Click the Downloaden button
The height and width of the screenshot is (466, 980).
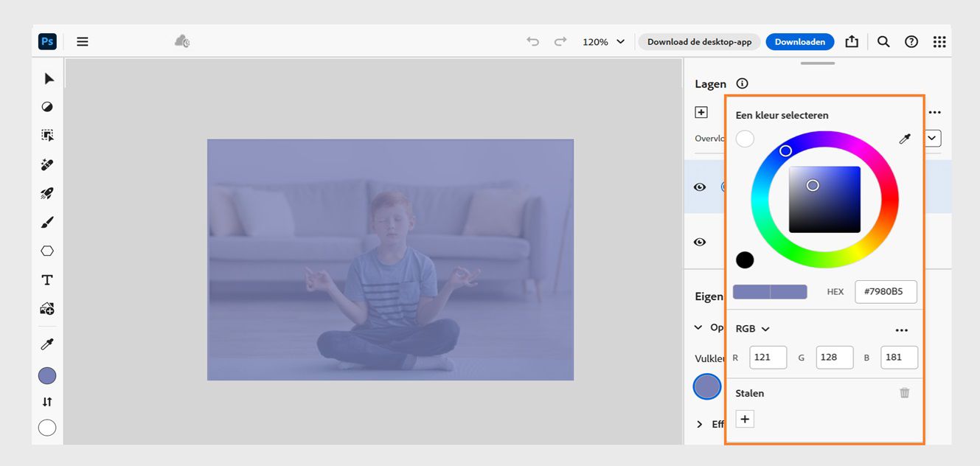(x=799, y=42)
